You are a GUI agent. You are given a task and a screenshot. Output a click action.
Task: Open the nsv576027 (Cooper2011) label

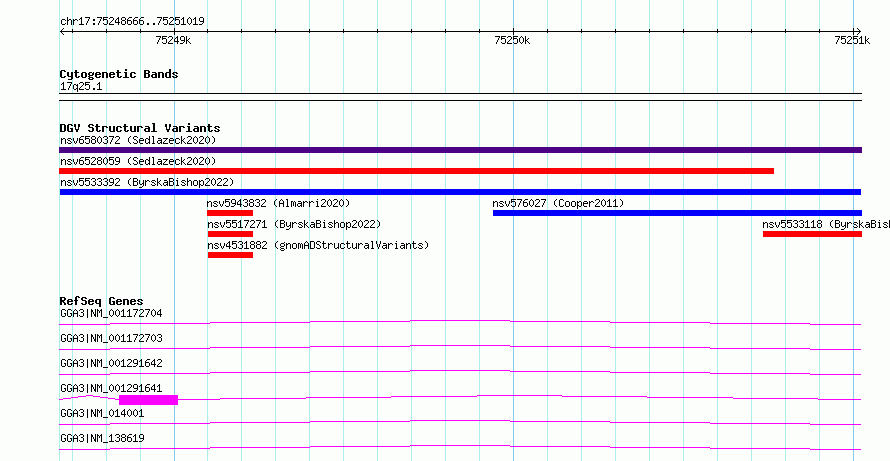pos(558,203)
